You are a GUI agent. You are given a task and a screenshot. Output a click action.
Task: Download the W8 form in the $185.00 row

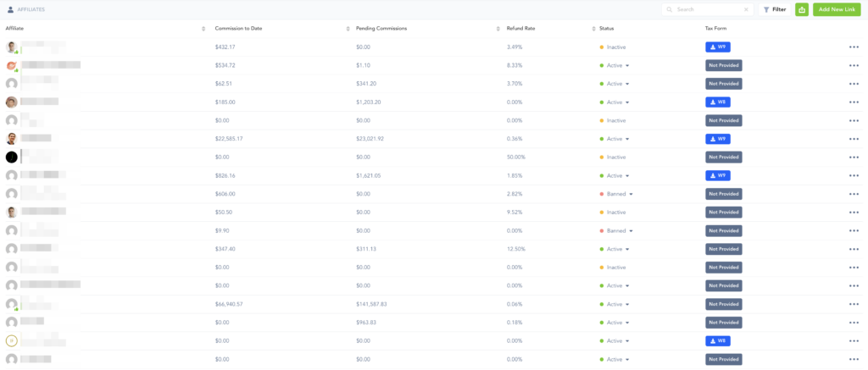click(x=717, y=102)
